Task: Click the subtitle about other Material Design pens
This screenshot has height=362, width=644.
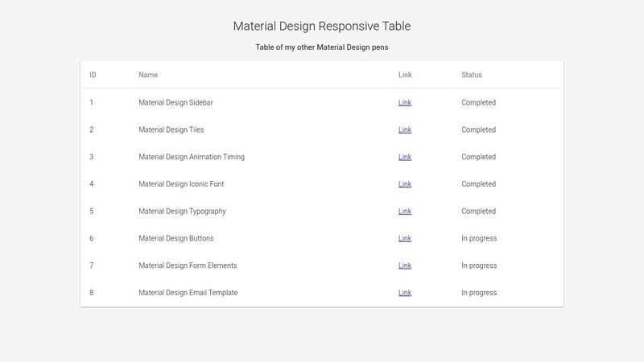Action: 321,47
